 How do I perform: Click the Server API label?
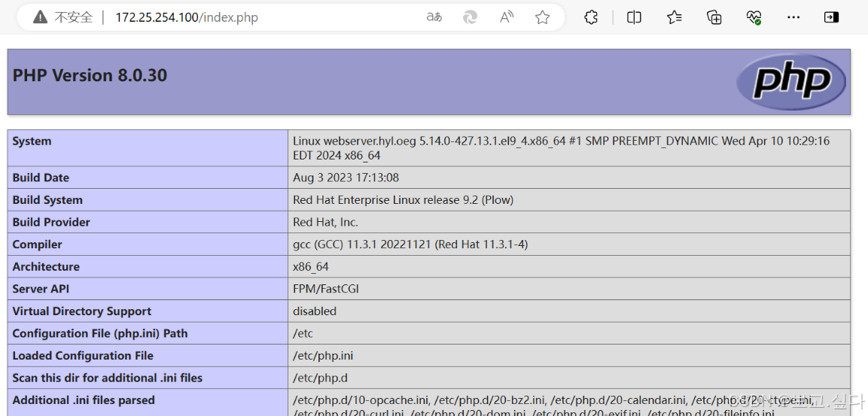pyautogui.click(x=41, y=289)
